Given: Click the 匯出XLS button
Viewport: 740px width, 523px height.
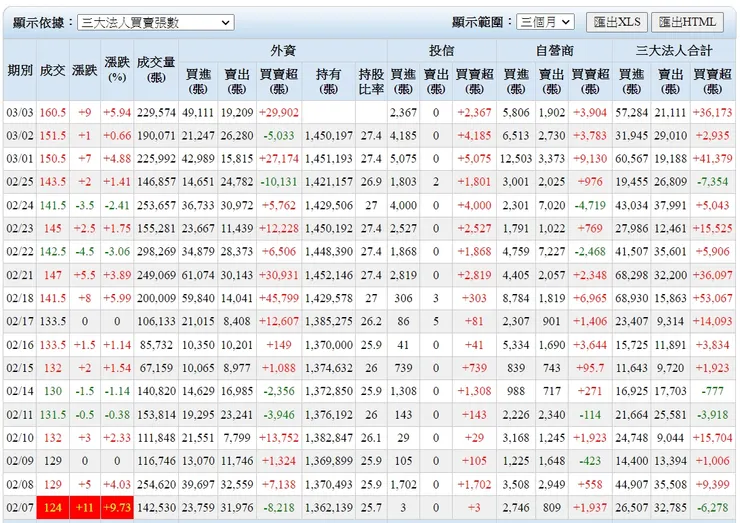Looking at the screenshot, I should click(x=617, y=22).
